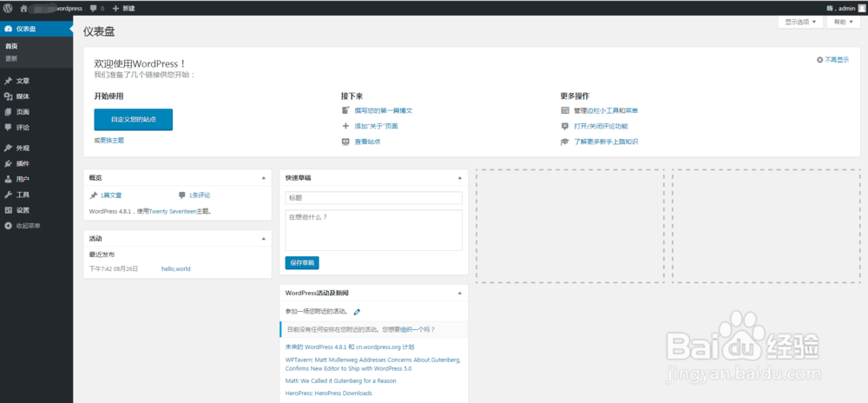Click the monitor icon beside 查看站点
The height and width of the screenshot is (403, 868).
[x=346, y=142]
